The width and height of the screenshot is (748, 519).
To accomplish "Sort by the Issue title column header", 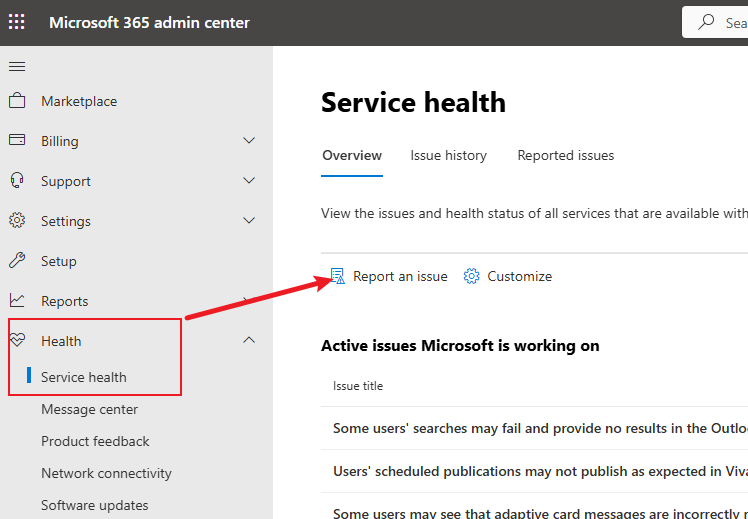I will point(358,385).
